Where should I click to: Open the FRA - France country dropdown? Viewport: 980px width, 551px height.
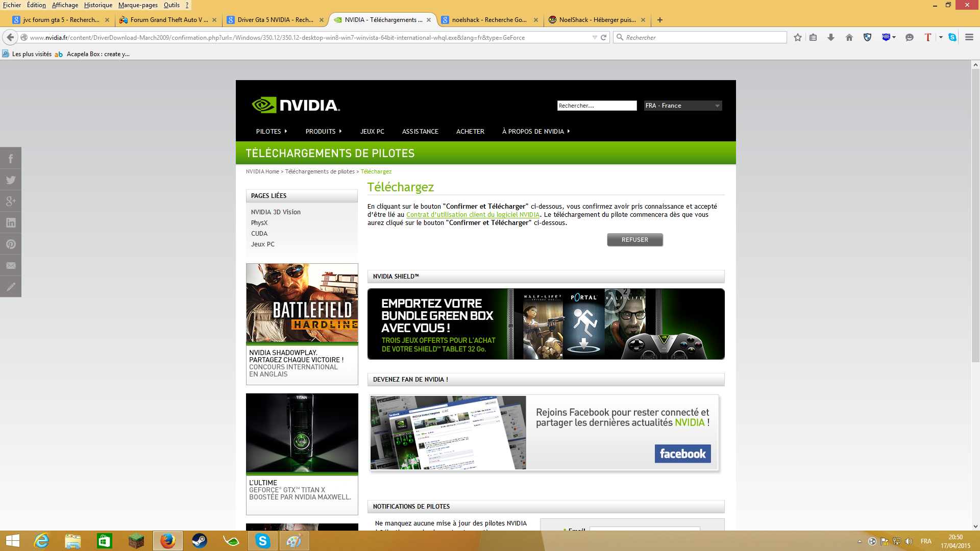pos(683,106)
